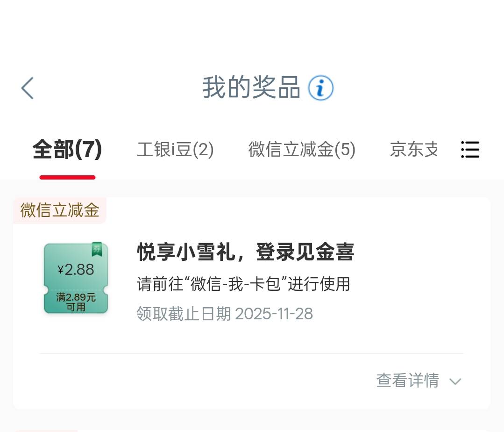Click the divider line above 查看详情

tap(251, 354)
